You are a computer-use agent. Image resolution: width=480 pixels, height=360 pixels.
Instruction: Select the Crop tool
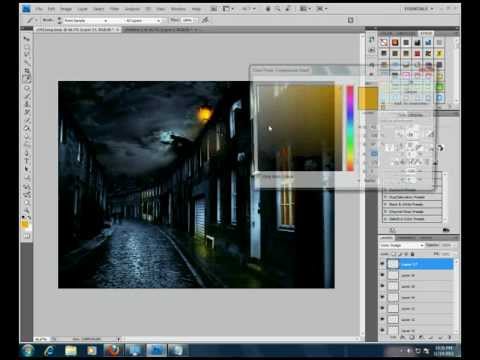27,71
